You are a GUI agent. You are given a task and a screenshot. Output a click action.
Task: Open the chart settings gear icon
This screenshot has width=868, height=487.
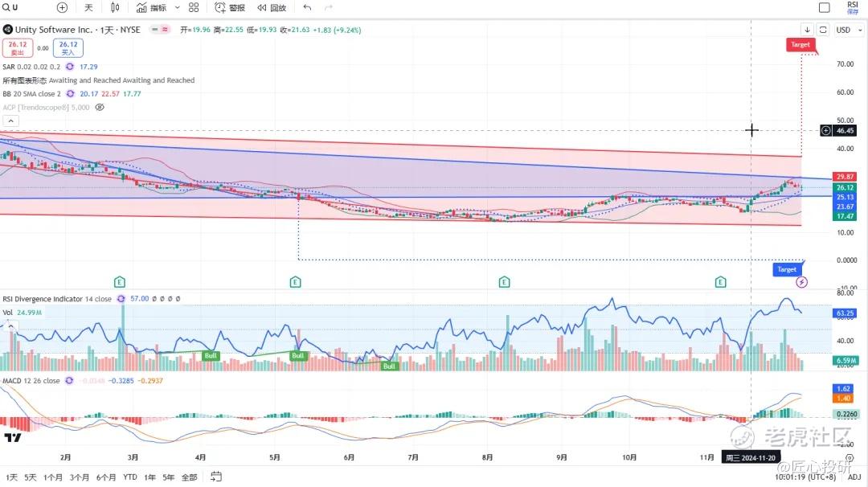(x=850, y=458)
